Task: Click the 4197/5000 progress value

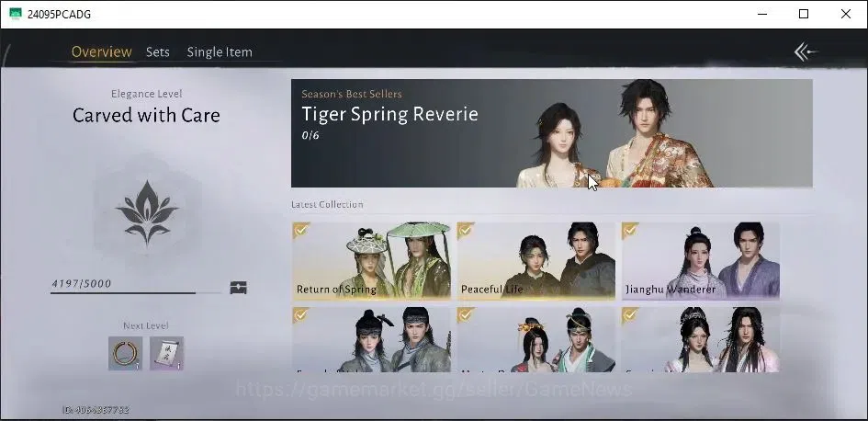Action: pos(82,284)
